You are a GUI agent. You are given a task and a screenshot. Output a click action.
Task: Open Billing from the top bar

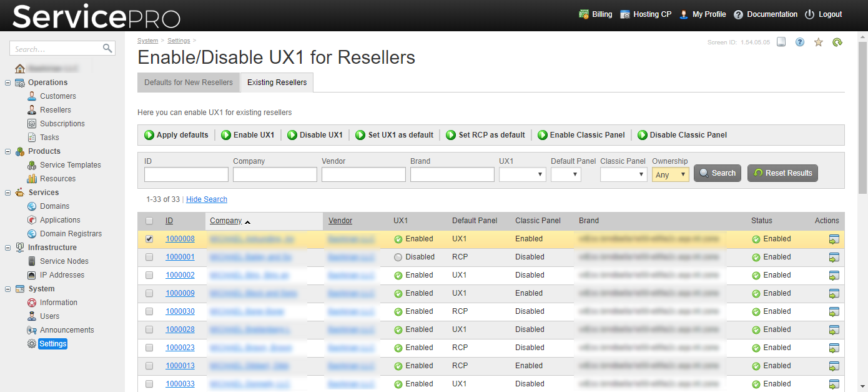(596, 14)
